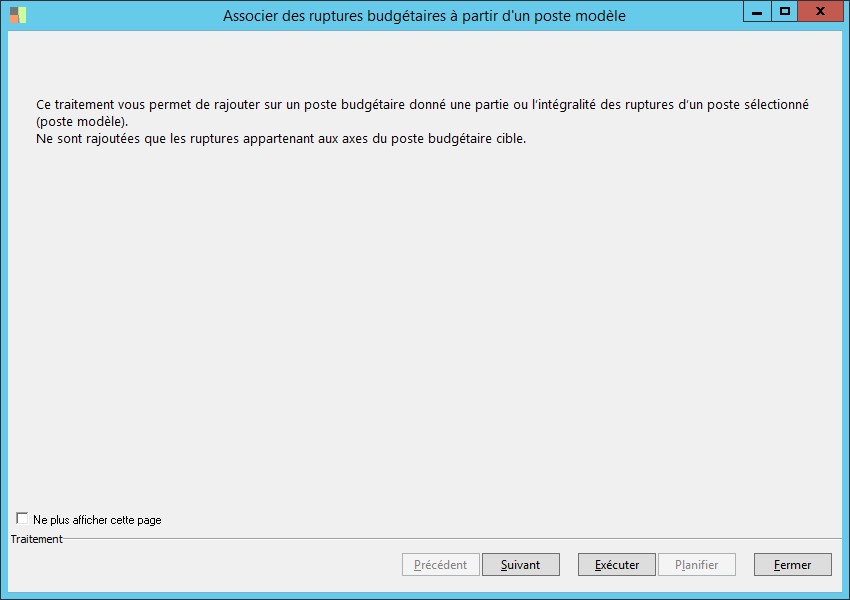The height and width of the screenshot is (600, 850).
Task: Click the application icon in the title bar
Action: [18, 15]
